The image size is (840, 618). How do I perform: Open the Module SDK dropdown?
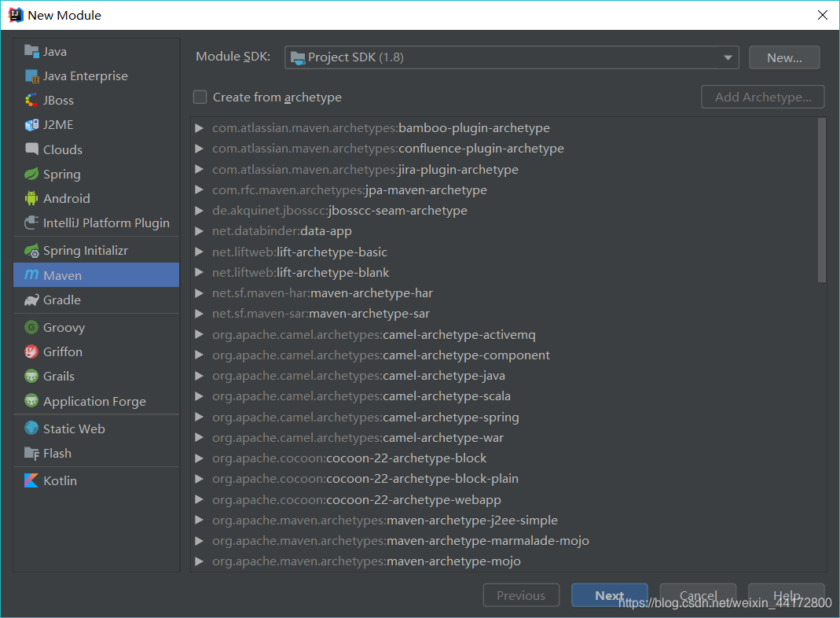[512, 57]
